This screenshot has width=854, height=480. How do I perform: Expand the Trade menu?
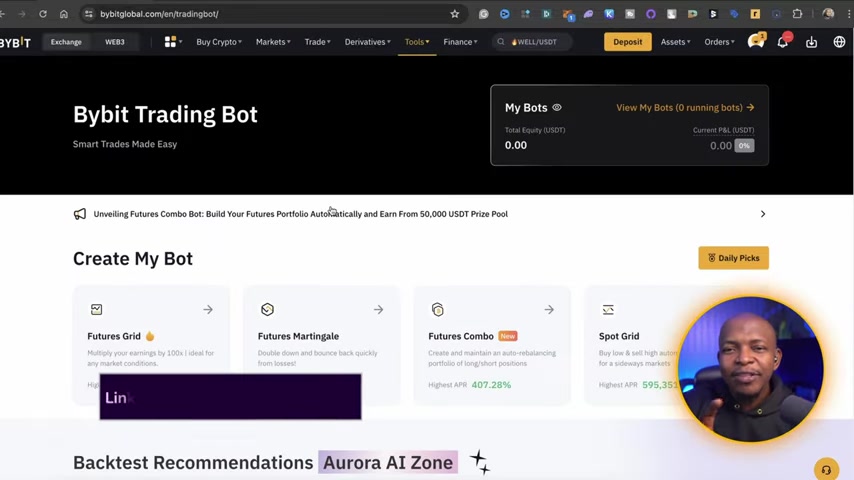tap(318, 42)
